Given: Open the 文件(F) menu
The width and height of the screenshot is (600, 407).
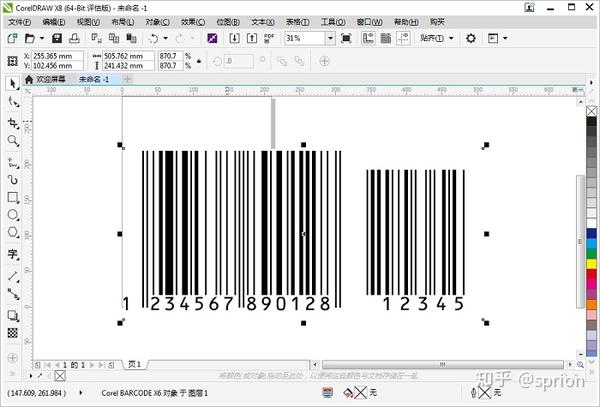Looking at the screenshot, I should pyautogui.click(x=19, y=22).
